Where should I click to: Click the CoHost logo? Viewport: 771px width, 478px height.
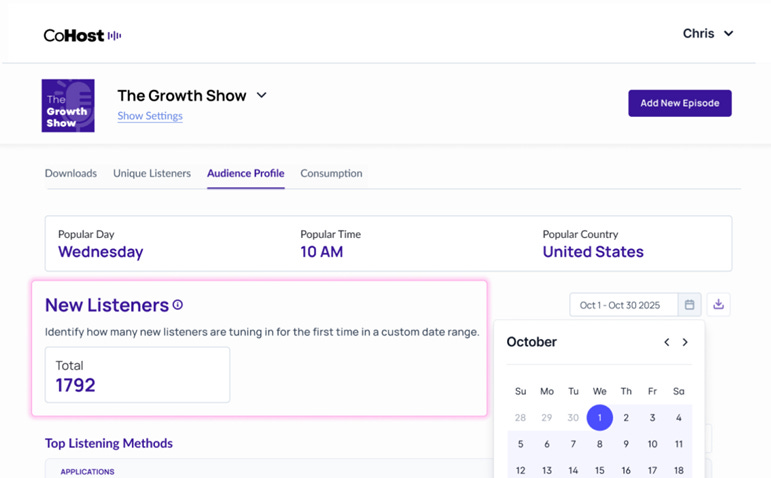(x=82, y=35)
